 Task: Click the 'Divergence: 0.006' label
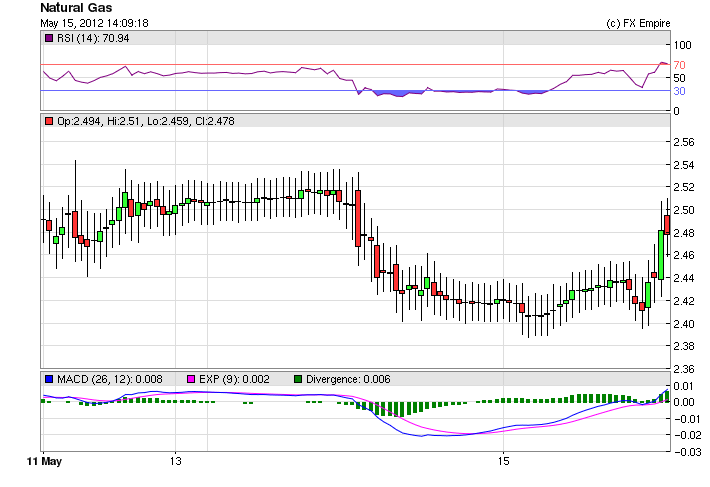coord(348,379)
